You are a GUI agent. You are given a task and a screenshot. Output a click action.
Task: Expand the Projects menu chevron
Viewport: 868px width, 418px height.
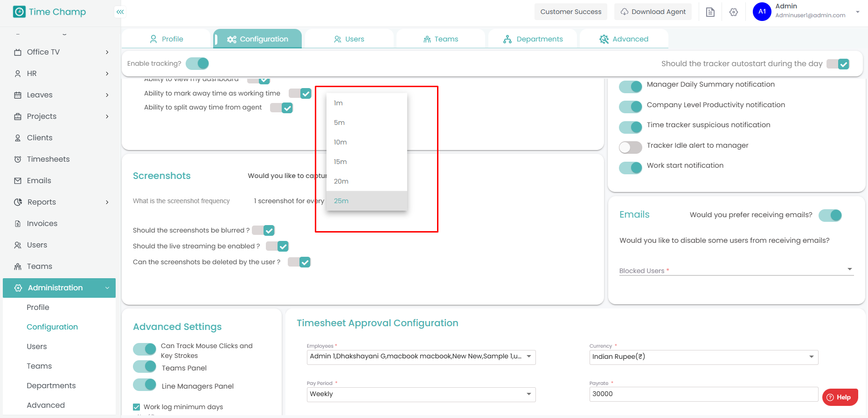(x=107, y=116)
